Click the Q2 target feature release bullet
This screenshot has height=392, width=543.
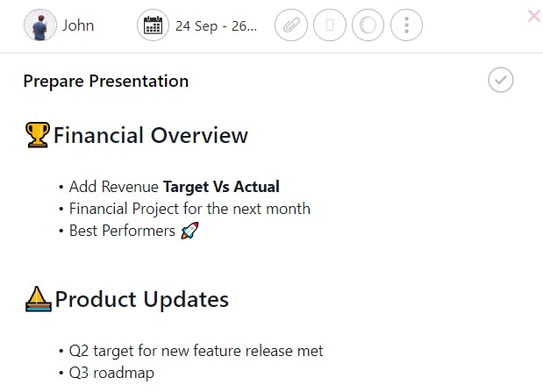coord(196,351)
